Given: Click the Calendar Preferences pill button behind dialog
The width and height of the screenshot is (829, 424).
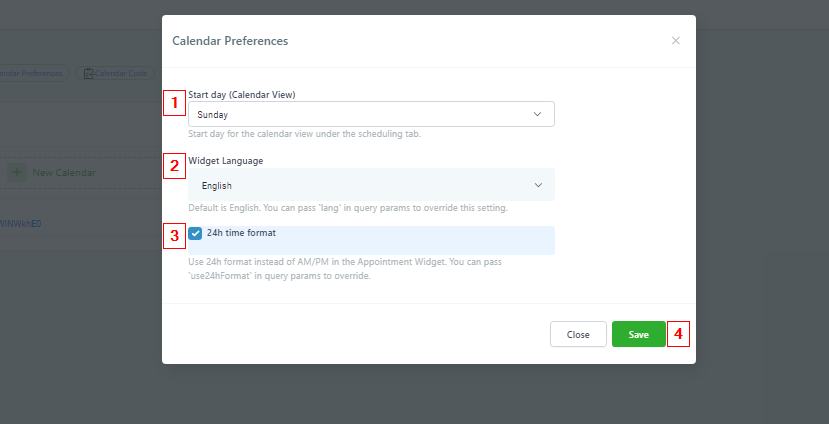Looking at the screenshot, I should tap(32, 73).
